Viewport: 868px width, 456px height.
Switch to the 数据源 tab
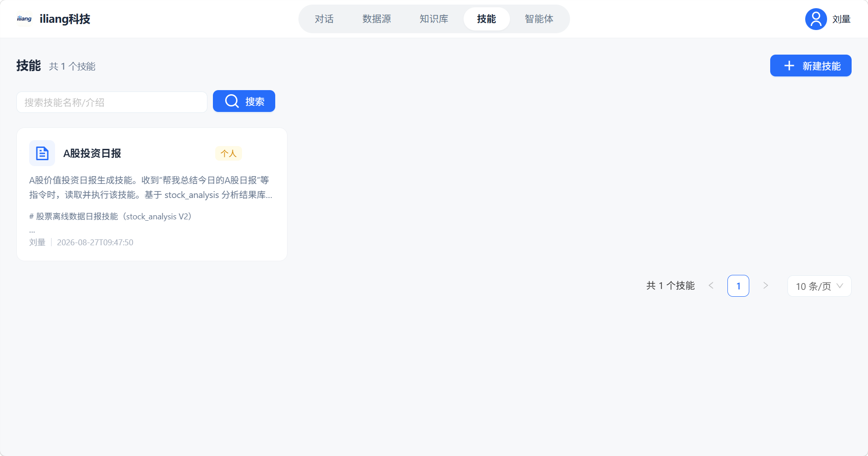click(377, 19)
